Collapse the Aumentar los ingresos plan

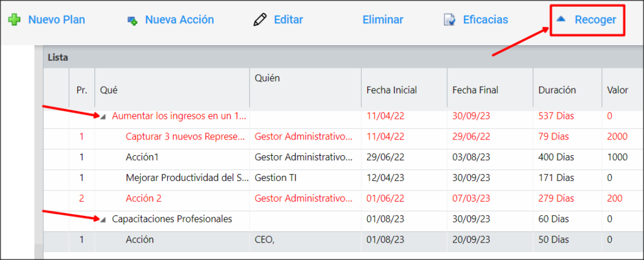point(104,117)
